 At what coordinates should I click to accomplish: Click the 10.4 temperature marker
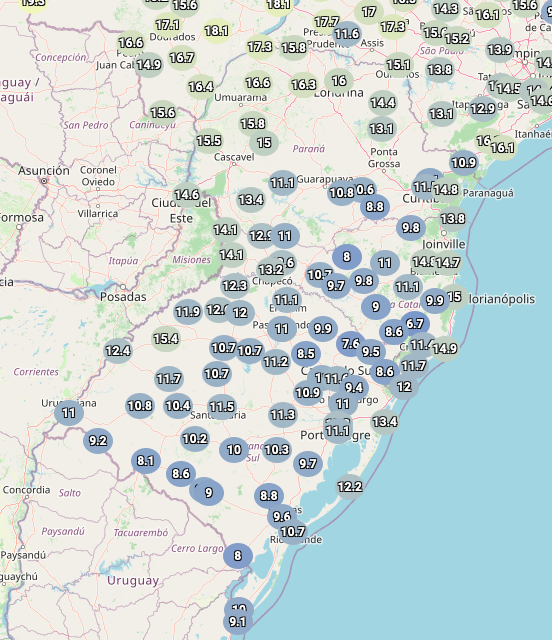click(x=178, y=406)
